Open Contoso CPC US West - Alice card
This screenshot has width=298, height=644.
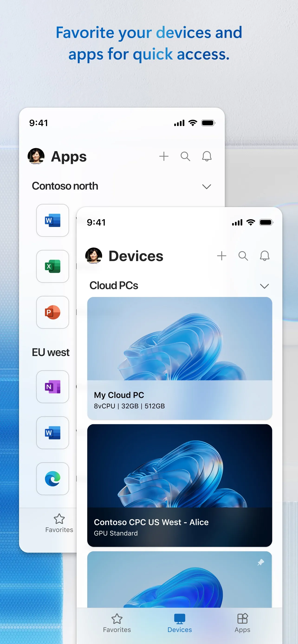click(x=180, y=485)
